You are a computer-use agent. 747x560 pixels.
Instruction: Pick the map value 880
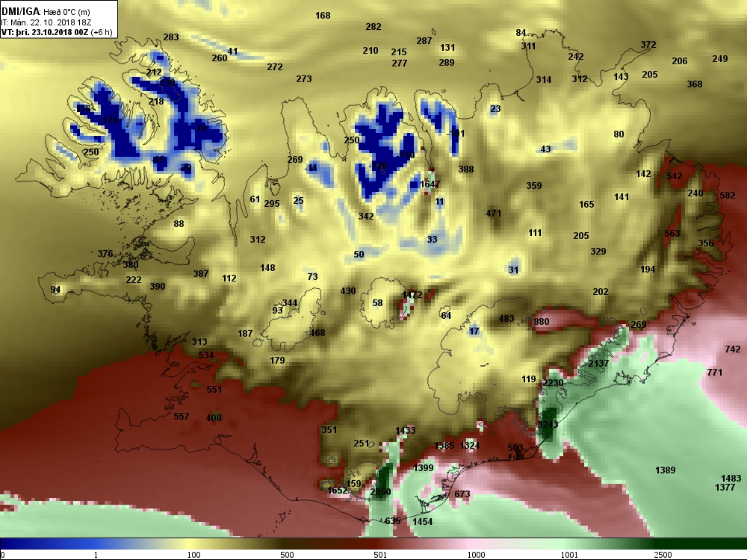[541, 321]
